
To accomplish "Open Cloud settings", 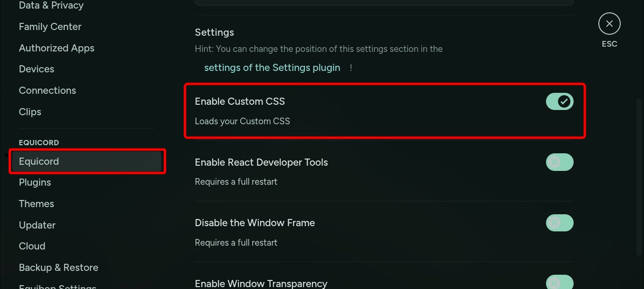I will (x=32, y=246).
